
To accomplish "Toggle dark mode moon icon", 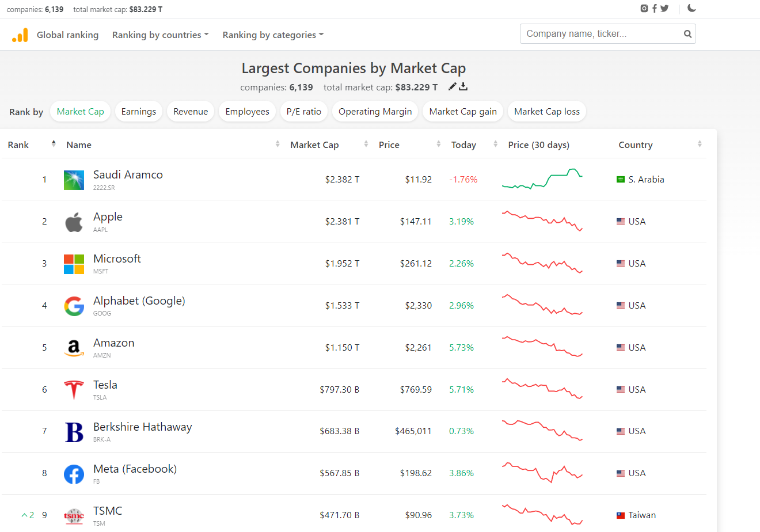I will pyautogui.click(x=691, y=8).
